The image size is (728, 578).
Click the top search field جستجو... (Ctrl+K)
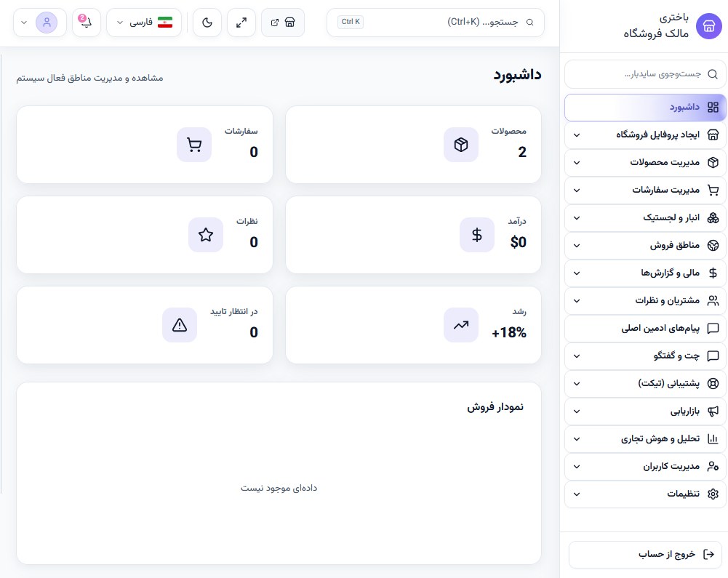click(x=436, y=23)
